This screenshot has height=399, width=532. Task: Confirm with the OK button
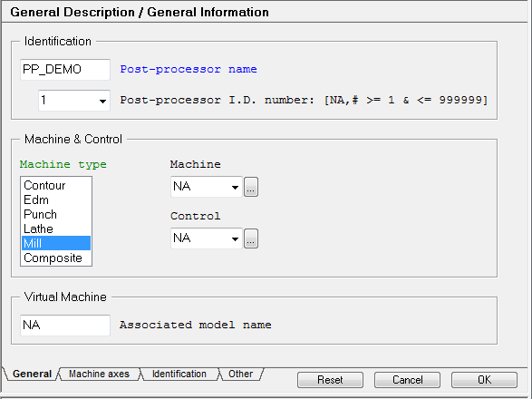(x=484, y=380)
